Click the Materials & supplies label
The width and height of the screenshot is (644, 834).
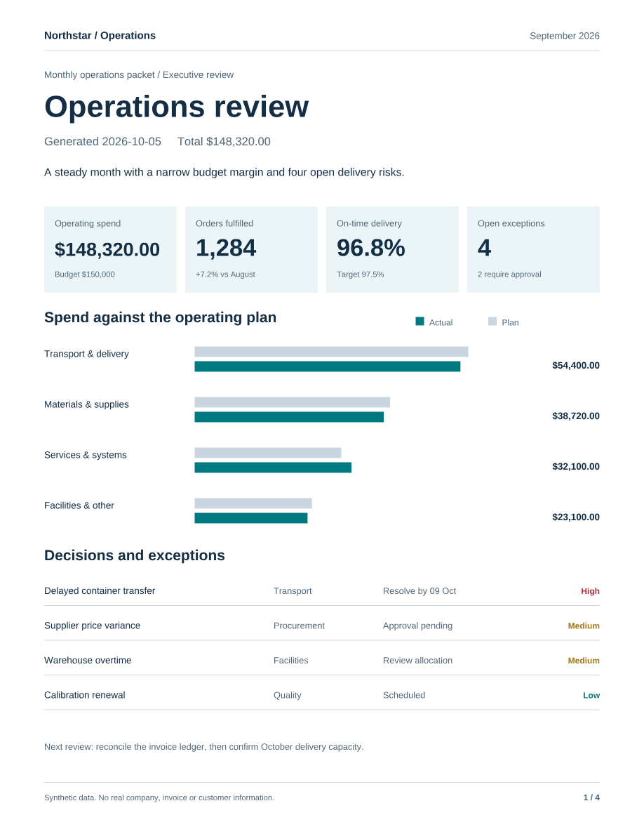click(86, 405)
